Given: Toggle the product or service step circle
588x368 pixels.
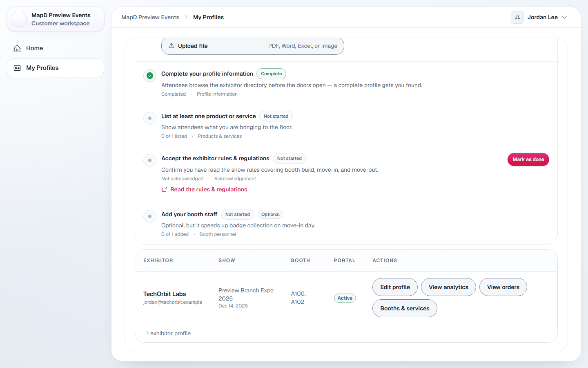Looking at the screenshot, I should [x=150, y=118].
